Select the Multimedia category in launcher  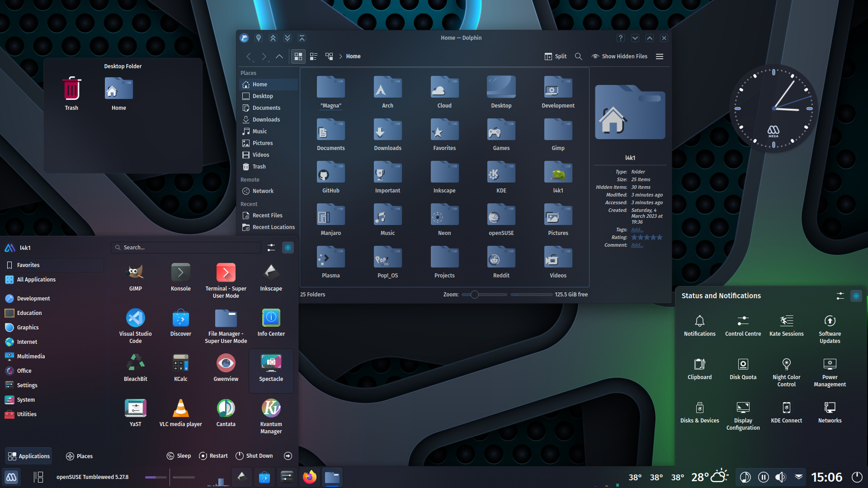coord(54,357)
